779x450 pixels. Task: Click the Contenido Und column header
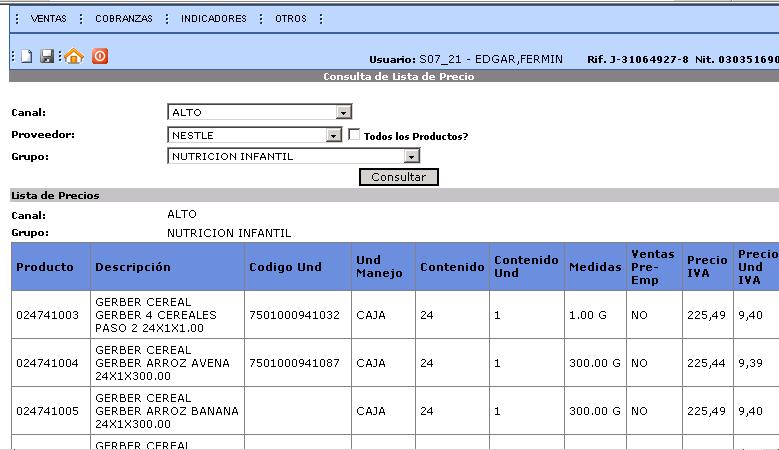pyautogui.click(x=527, y=267)
